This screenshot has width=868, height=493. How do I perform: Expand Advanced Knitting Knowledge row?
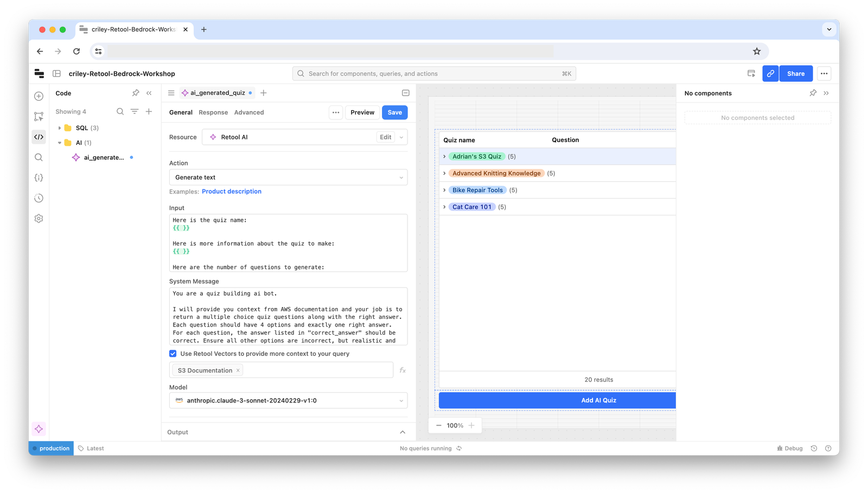coord(444,174)
